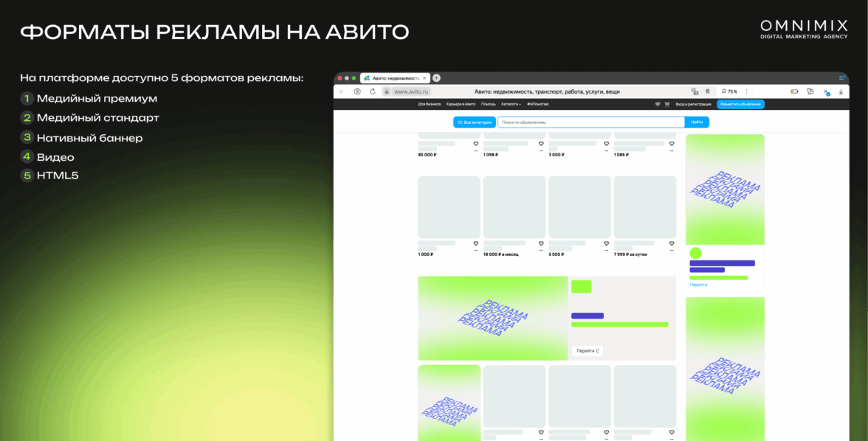Click Перейти link in sidebar ad
Image resolution: width=868 pixels, height=441 pixels.
[x=698, y=285]
